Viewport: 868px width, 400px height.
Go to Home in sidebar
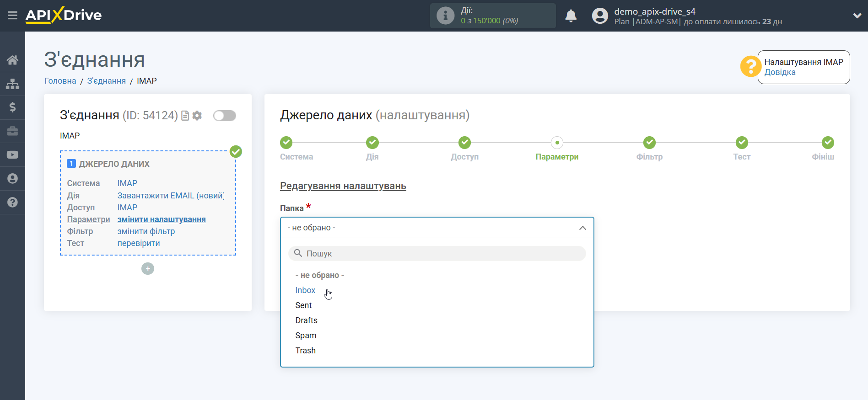[x=12, y=60]
